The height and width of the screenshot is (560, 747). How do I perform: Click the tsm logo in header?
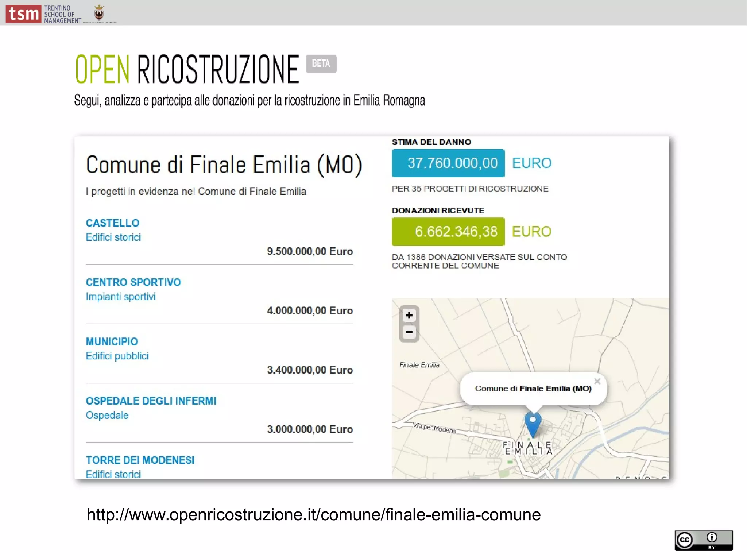24,13
